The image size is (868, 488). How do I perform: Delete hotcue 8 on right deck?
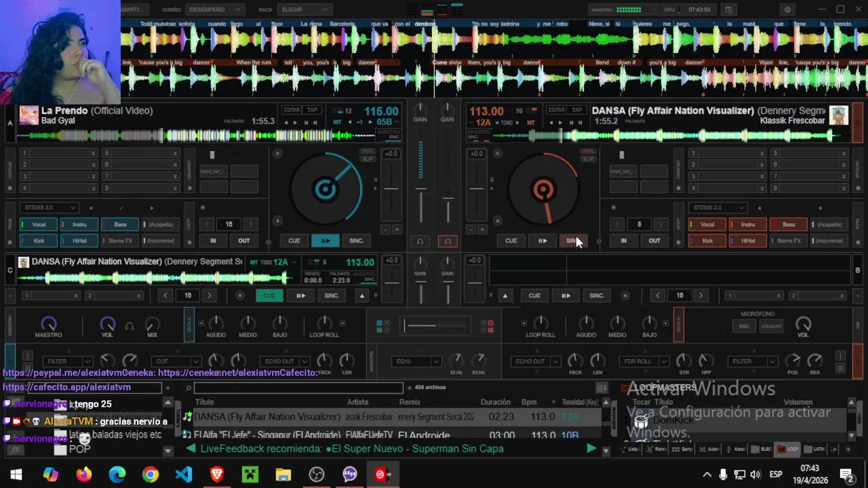point(844,188)
